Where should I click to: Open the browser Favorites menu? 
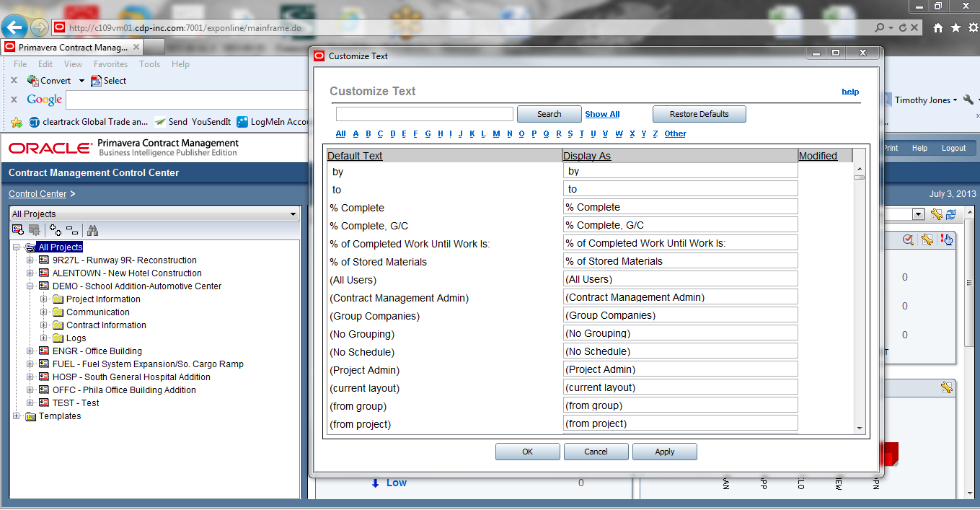pos(110,64)
